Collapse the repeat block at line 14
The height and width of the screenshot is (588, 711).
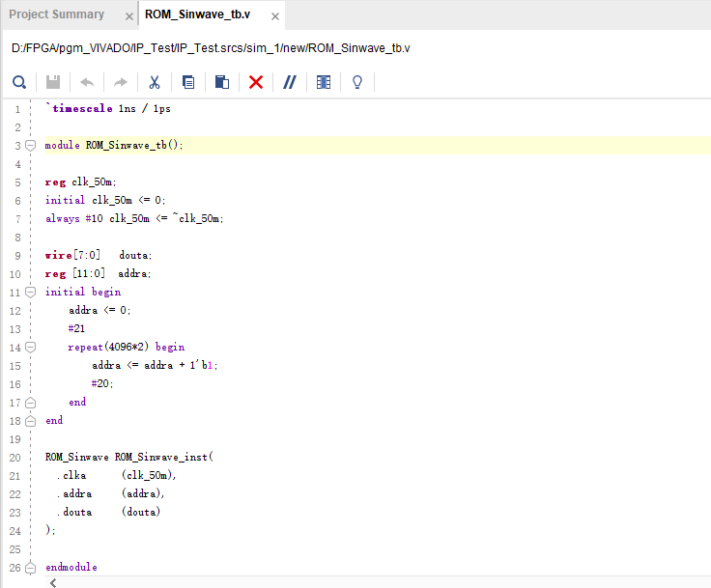point(30,348)
